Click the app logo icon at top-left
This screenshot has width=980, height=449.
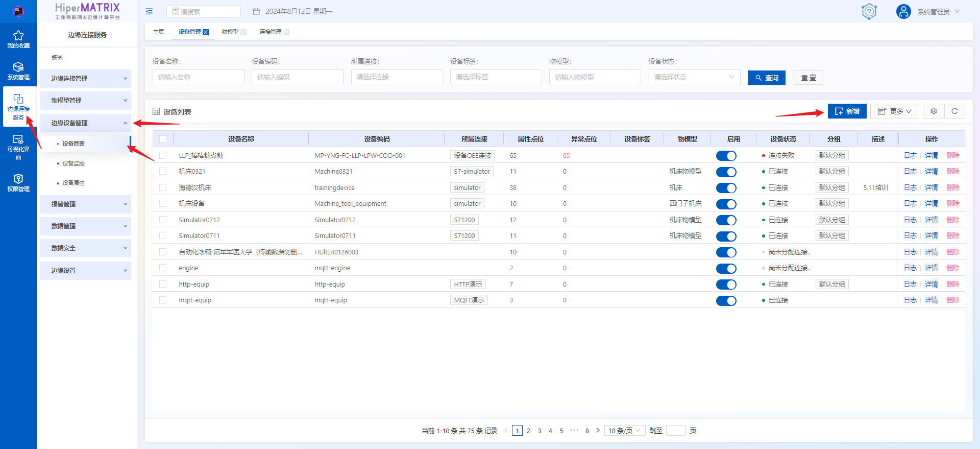[18, 11]
